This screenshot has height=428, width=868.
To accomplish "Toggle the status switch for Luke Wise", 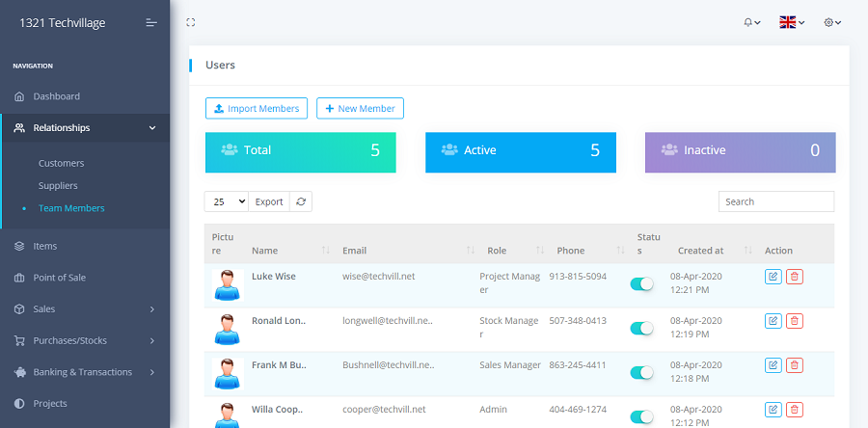I will pyautogui.click(x=641, y=283).
